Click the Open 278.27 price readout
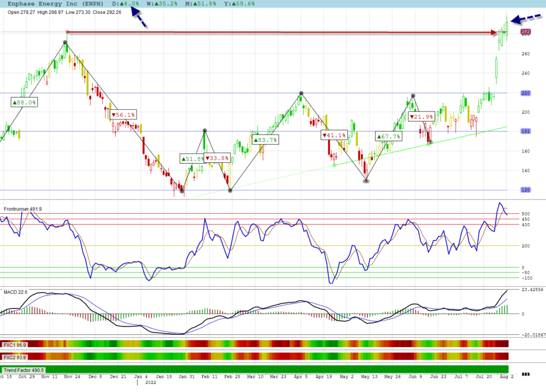Viewport: 546px width, 392px height. 21,12
